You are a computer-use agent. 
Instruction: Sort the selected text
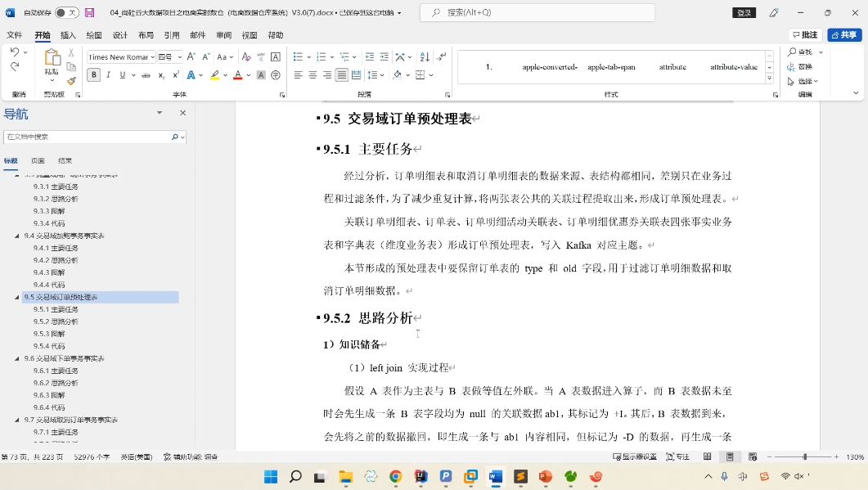tap(425, 56)
